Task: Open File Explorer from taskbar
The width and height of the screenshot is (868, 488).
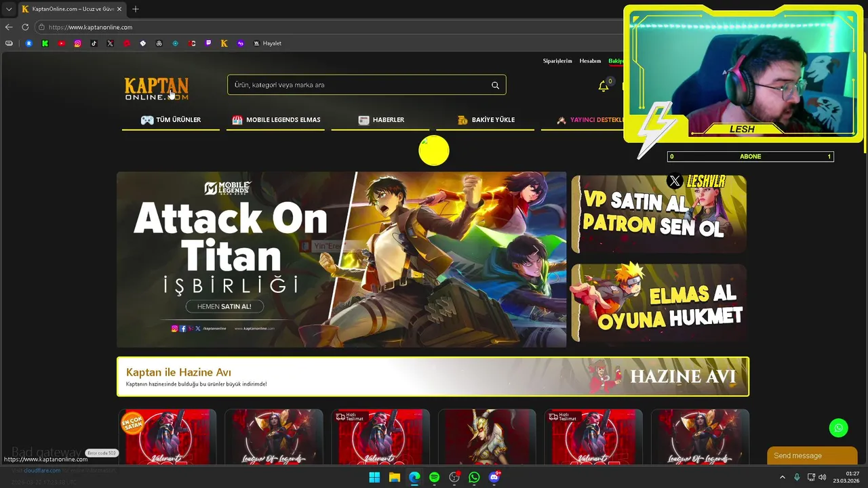Action: coord(395,477)
